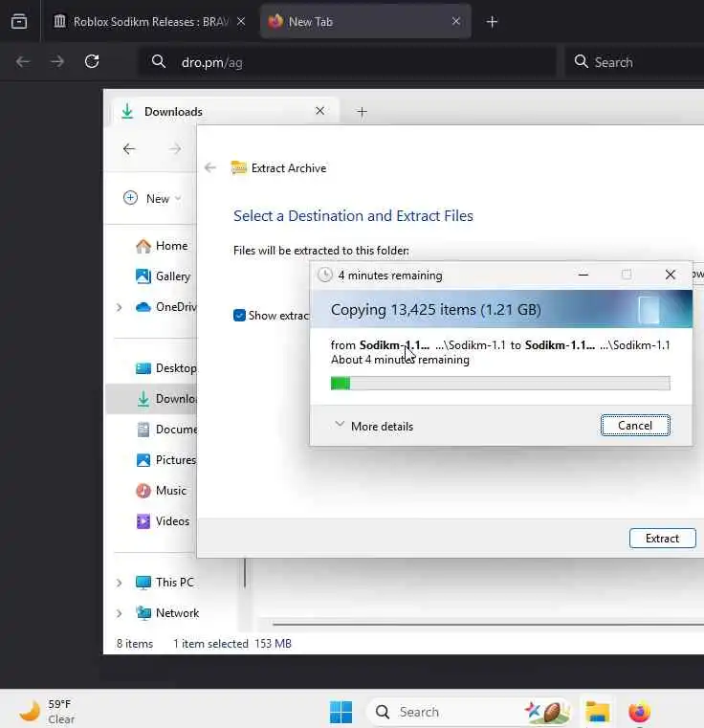Screen dimensions: 704x728
Task: Click the browser forward arrow
Action: point(57,61)
